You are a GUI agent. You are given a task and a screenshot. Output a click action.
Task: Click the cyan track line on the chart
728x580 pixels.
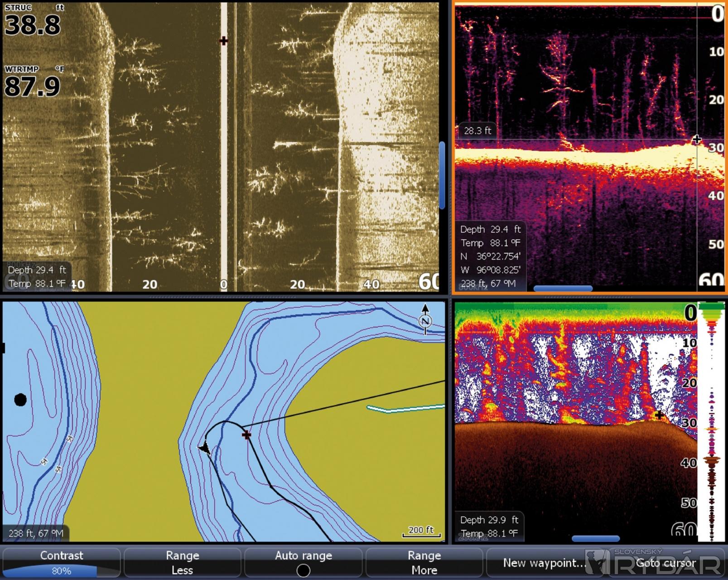coord(405,409)
